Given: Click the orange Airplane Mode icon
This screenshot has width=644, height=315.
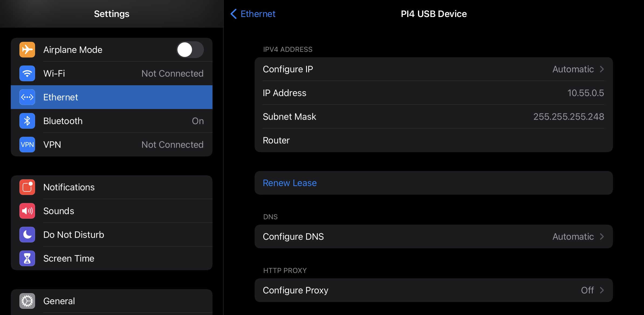Looking at the screenshot, I should coord(27,50).
